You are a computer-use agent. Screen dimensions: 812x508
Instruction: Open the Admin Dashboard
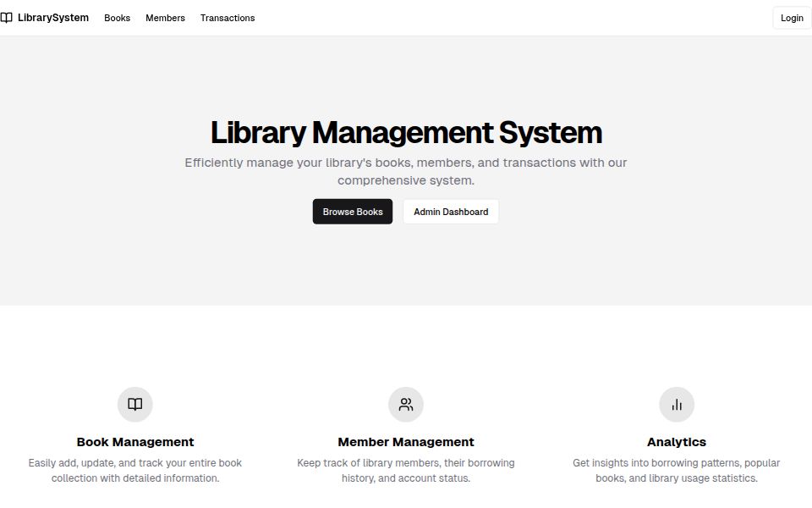pos(451,212)
